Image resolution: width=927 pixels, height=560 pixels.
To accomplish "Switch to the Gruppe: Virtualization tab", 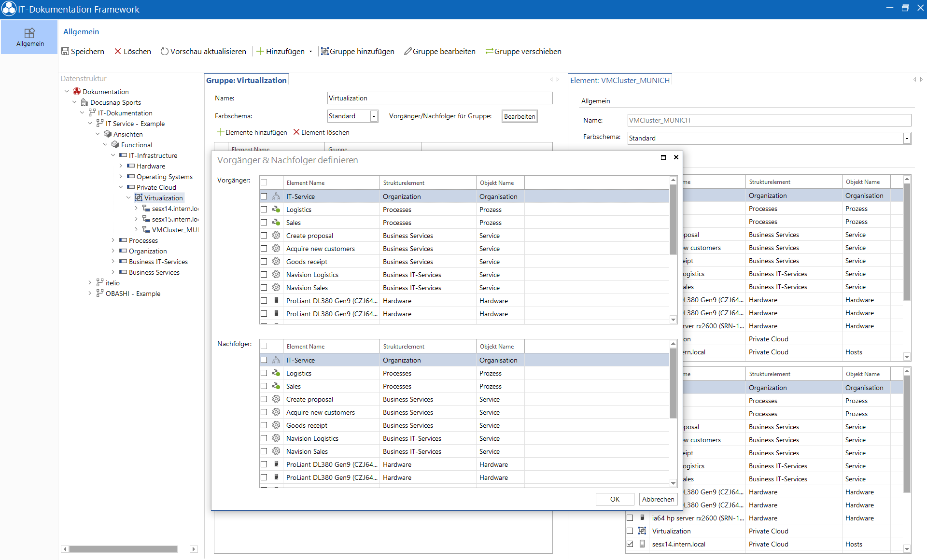I will 246,80.
